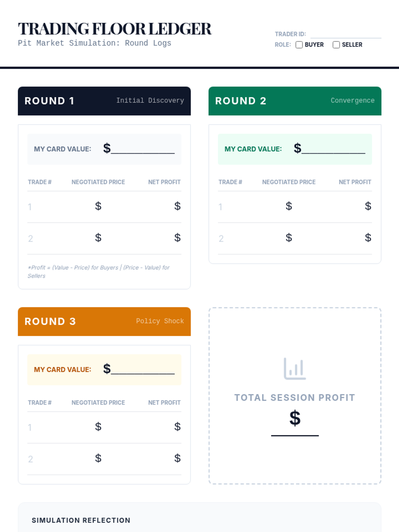The image size is (399, 532).
Task: Click the Total Session Profit amount line
Action: pyautogui.click(x=295, y=429)
